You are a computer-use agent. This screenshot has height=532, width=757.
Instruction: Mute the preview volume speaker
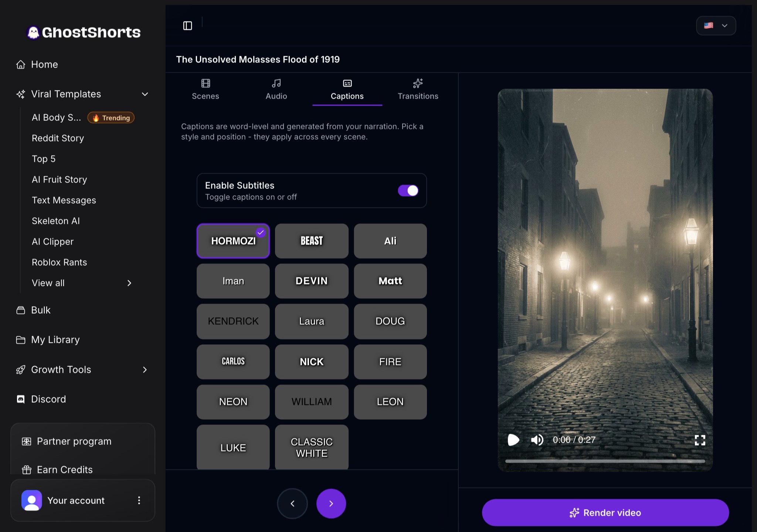537,440
